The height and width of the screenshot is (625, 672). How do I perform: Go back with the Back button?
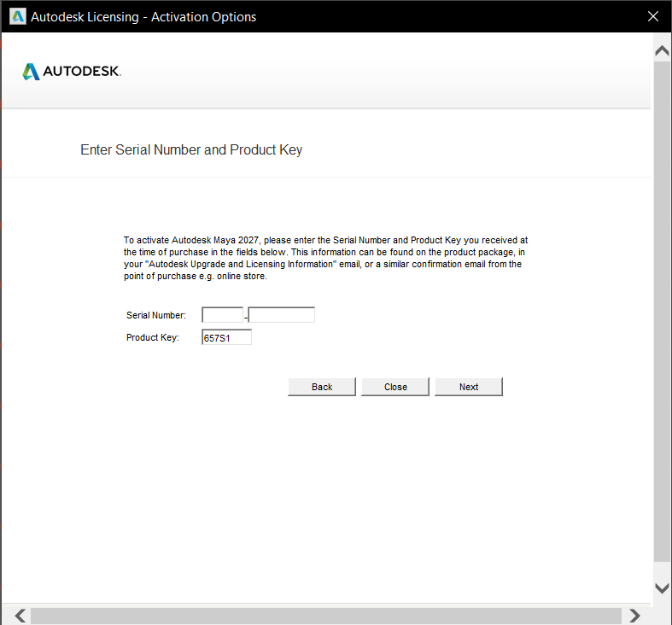pyautogui.click(x=322, y=387)
